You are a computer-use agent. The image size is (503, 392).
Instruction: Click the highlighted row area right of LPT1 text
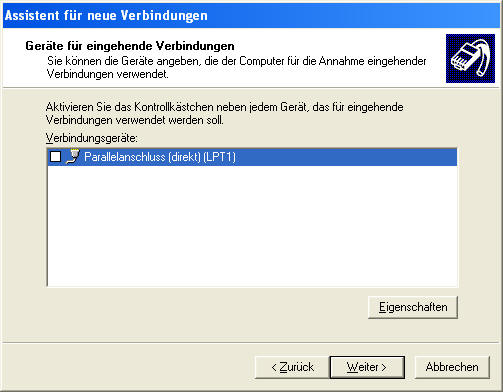[x=347, y=157]
